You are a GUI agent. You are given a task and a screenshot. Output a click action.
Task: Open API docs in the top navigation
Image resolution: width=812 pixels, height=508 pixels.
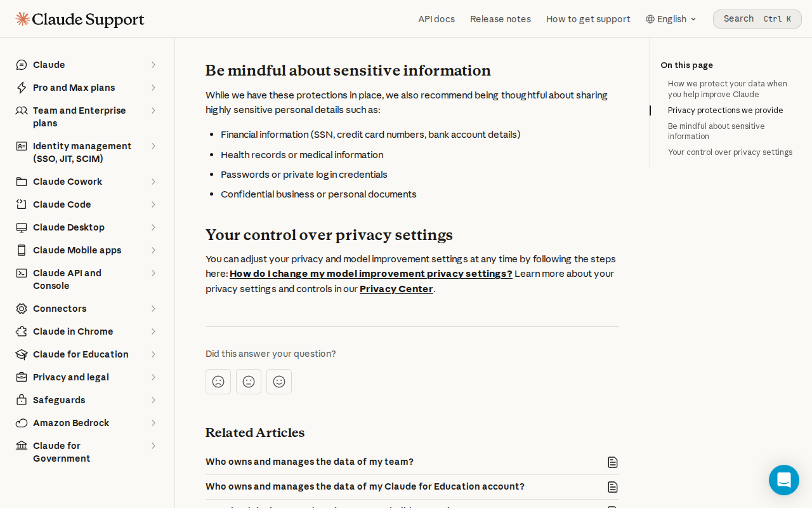click(x=436, y=19)
